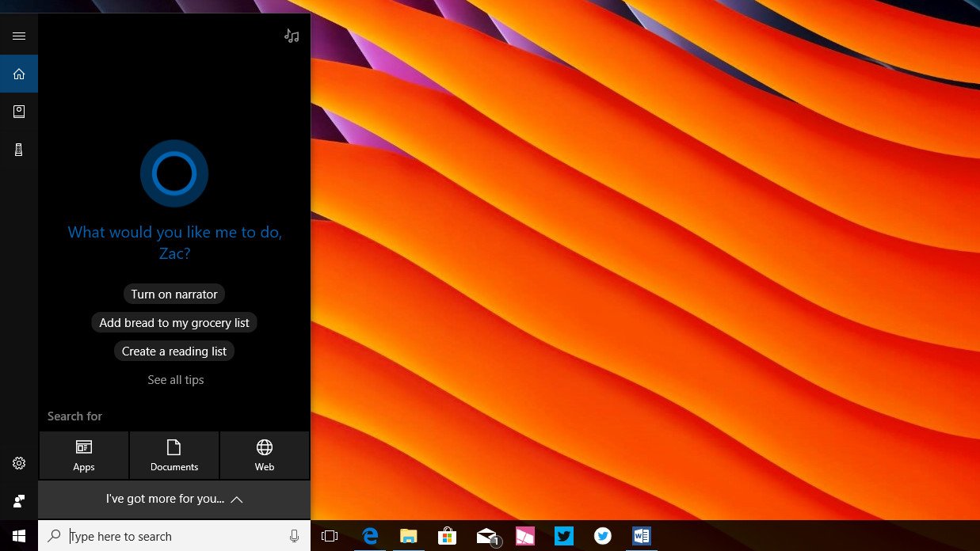980x551 pixels.
Task: Open the Devices icon in Cortana sidebar
Action: 19,150
